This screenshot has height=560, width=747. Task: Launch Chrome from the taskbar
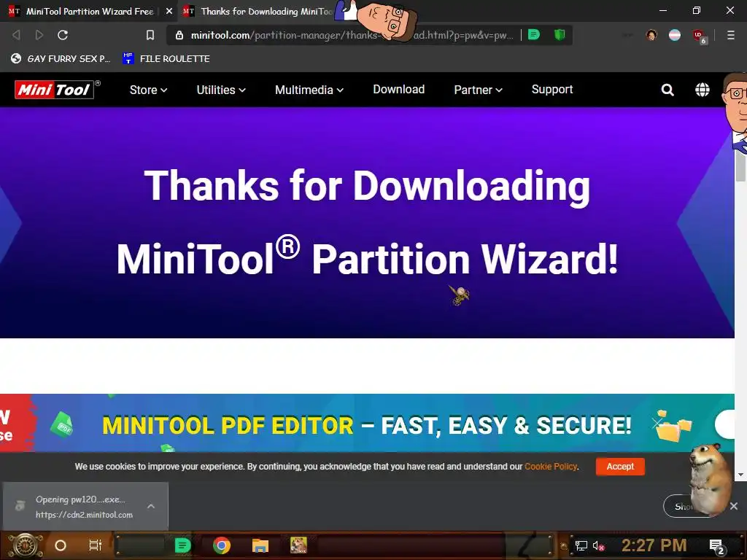click(x=222, y=545)
